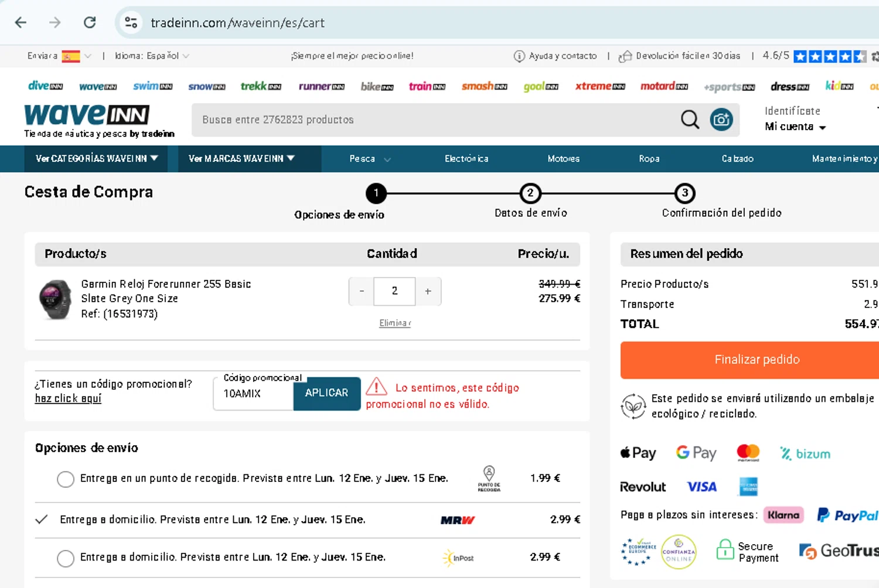Click step 3 Confirmación del pedido marker
Screen dimensions: 879x588
(685, 193)
